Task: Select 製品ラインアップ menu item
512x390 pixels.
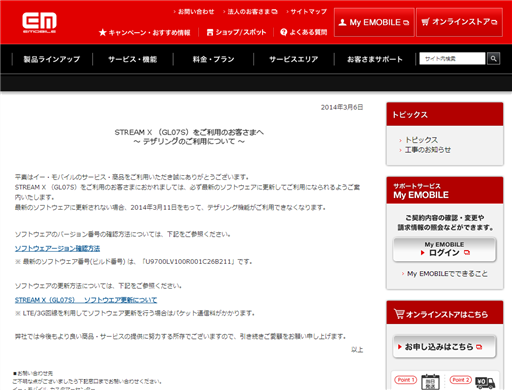Action: (52, 59)
